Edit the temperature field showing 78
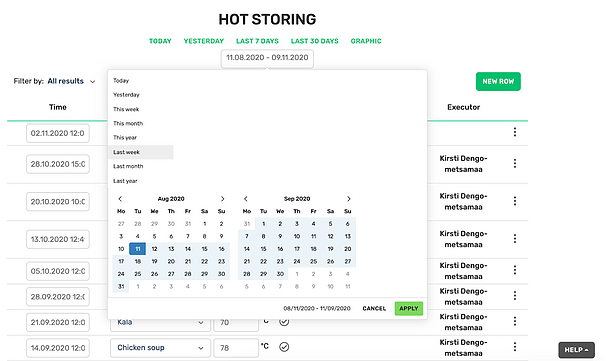The image size is (607, 361). click(236, 348)
